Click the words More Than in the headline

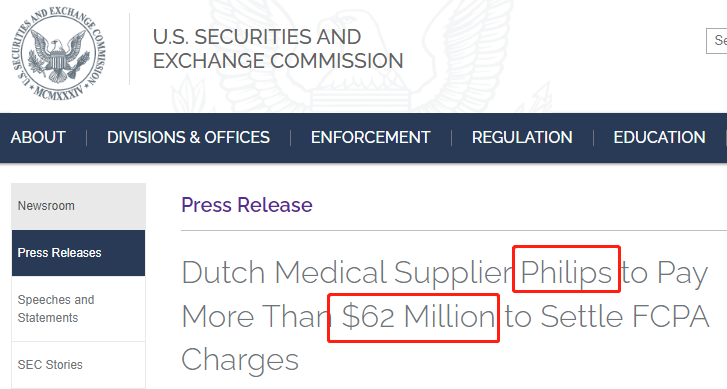[256, 317]
